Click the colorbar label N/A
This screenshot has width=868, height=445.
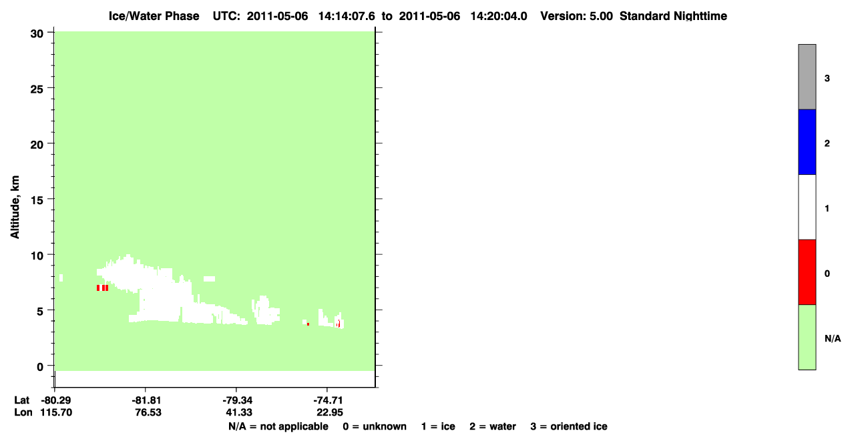[833, 339]
